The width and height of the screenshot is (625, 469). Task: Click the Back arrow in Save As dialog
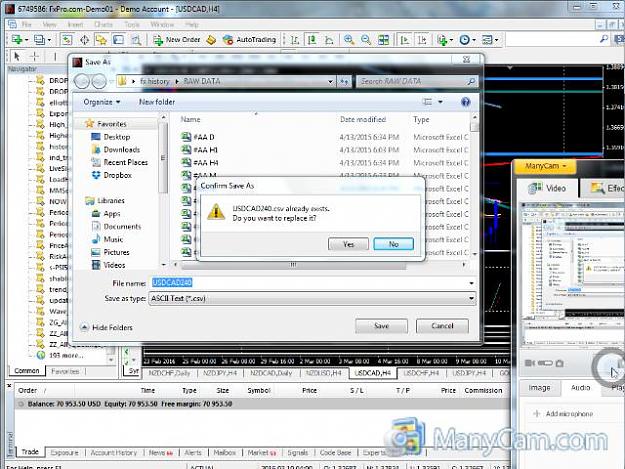pyautogui.click(x=82, y=81)
